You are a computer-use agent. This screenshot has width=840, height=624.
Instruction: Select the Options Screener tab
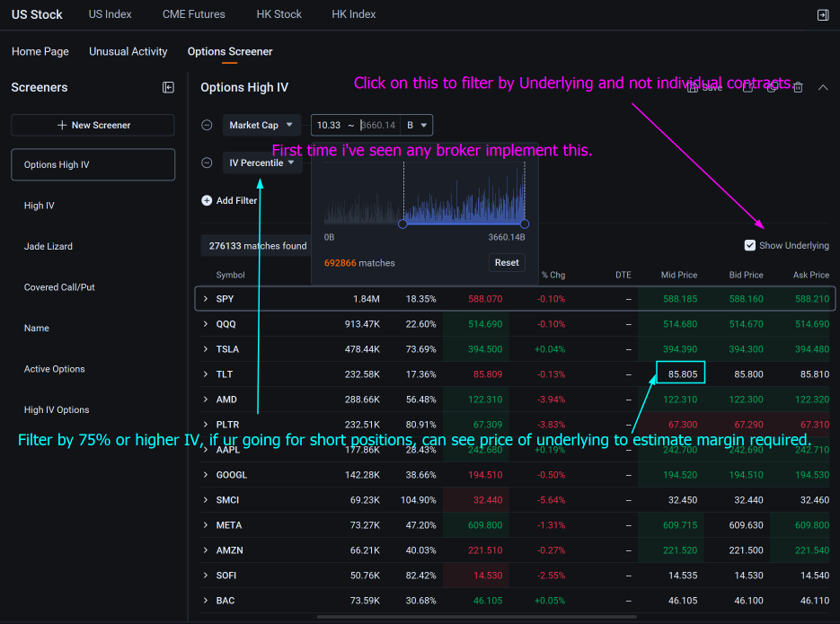tap(230, 51)
